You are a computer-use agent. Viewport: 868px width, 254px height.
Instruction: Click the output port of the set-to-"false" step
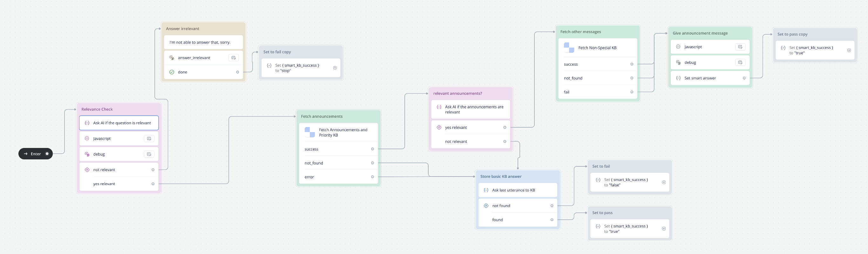[x=664, y=182]
